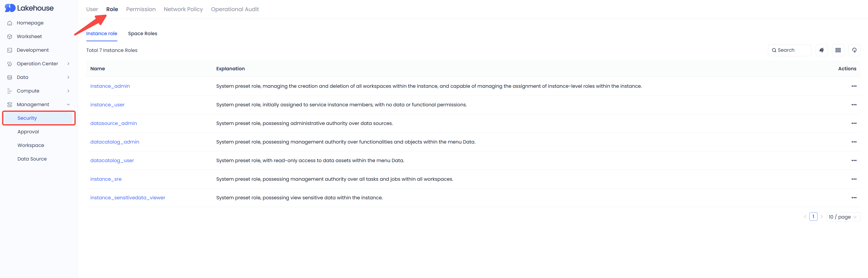Open actions menu for datacatalog_user row
This screenshot has height=278, width=868.
854,161
